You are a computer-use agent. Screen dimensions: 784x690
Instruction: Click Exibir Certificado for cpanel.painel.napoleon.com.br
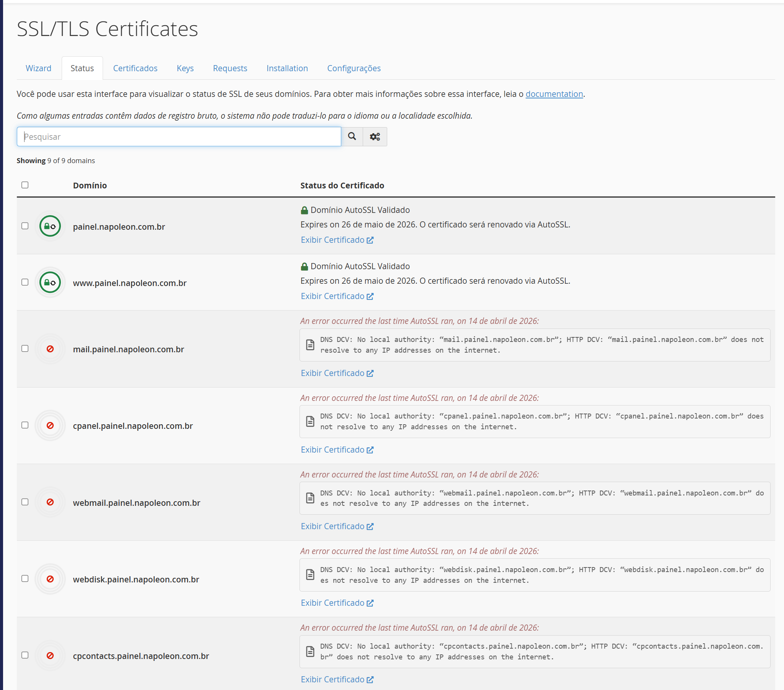tap(337, 450)
